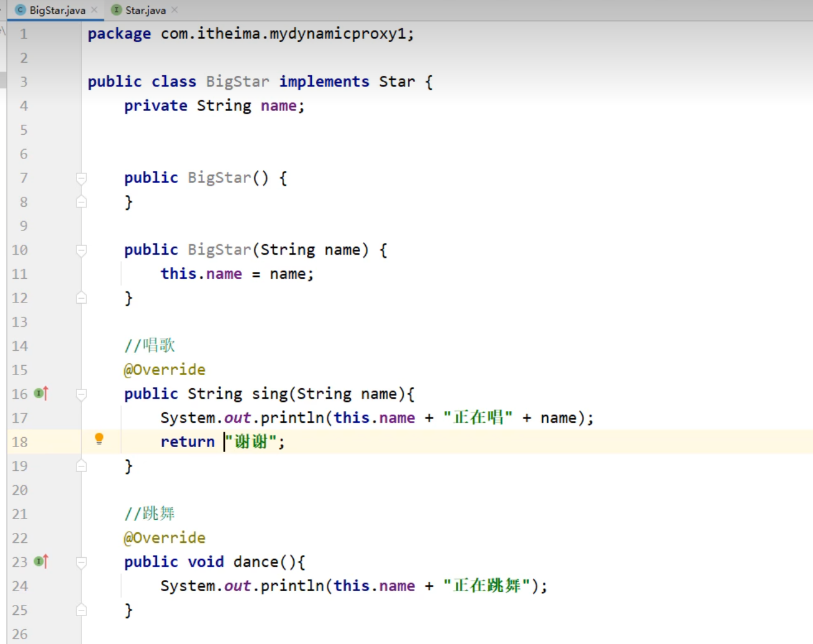Close the BigStar.java tab
This screenshot has height=644, width=813.
(94, 10)
